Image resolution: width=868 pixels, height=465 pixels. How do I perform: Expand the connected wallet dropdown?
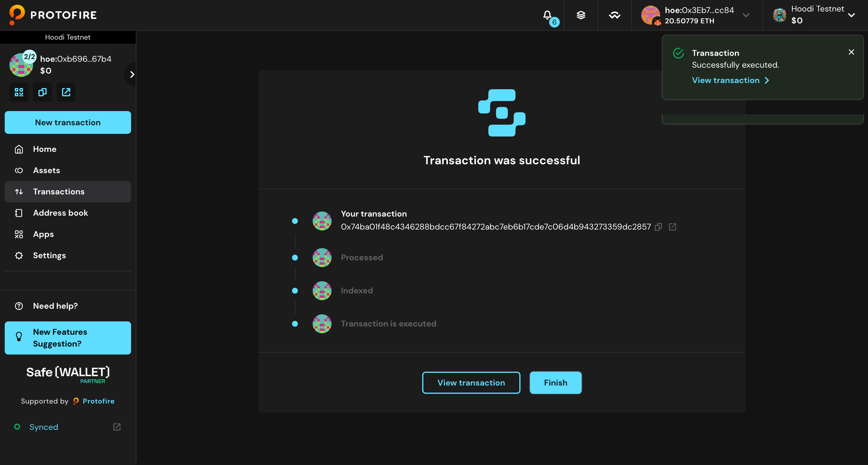tap(746, 15)
